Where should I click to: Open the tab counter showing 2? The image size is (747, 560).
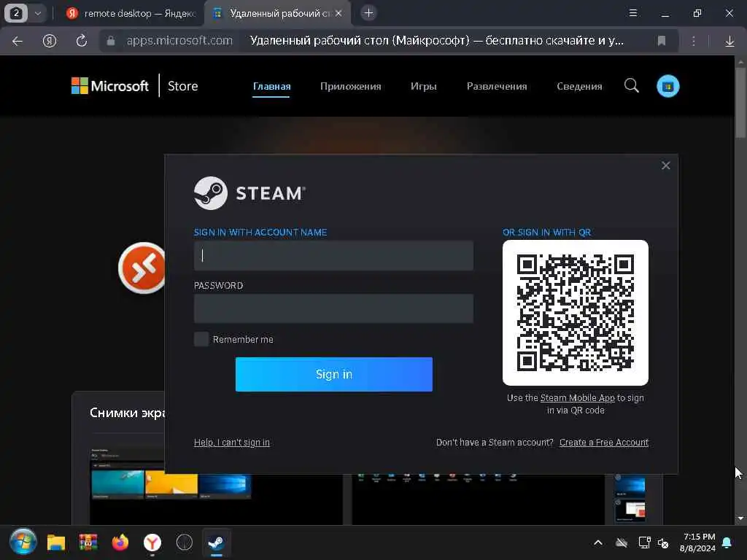[x=16, y=13]
